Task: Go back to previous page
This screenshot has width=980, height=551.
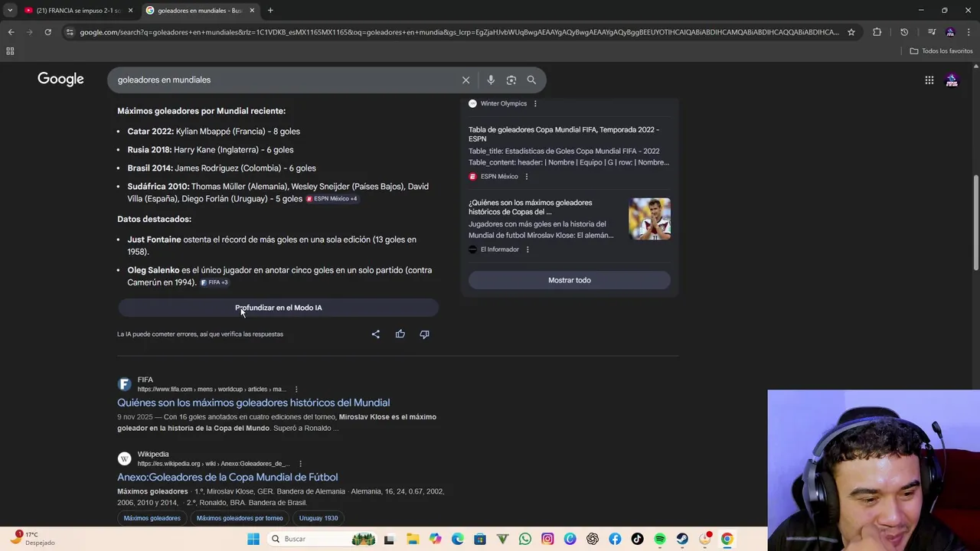Action: 11,32
